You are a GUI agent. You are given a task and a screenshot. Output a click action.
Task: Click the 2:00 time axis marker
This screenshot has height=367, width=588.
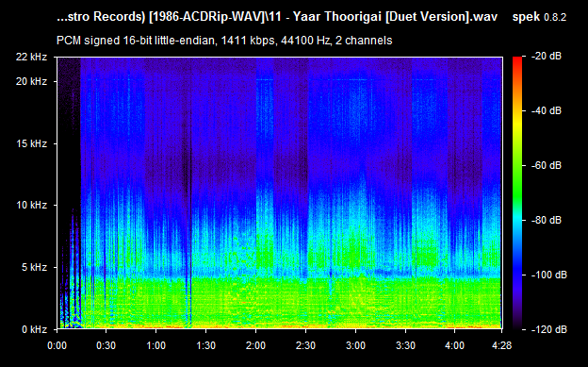click(x=255, y=345)
